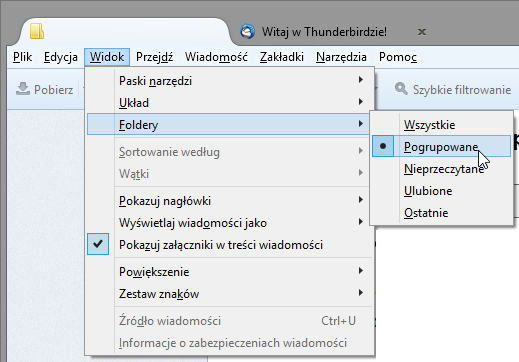Open the Wiadomość menu
519x362 pixels.
point(216,57)
